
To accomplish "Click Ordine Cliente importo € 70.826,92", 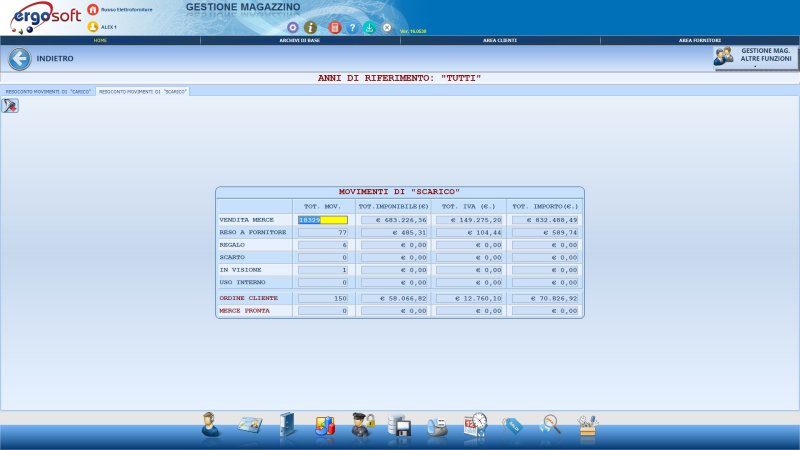I will tap(545, 298).
